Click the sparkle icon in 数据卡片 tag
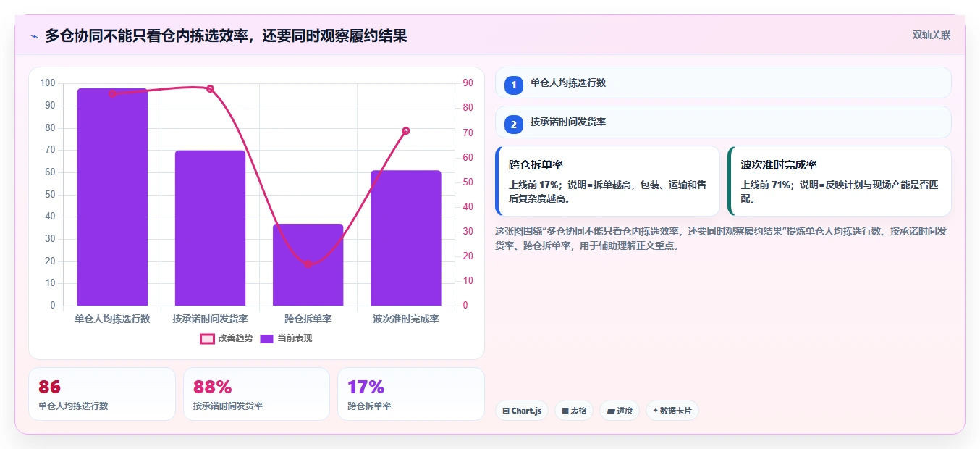This screenshot has width=980, height=449. pyautogui.click(x=655, y=411)
